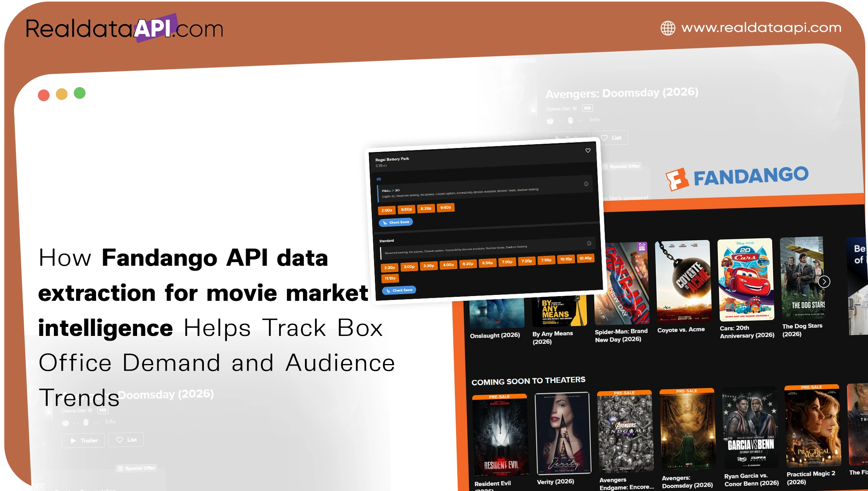Select the 7:20p Standard showtime
This screenshot has height=491, width=868.
click(526, 261)
